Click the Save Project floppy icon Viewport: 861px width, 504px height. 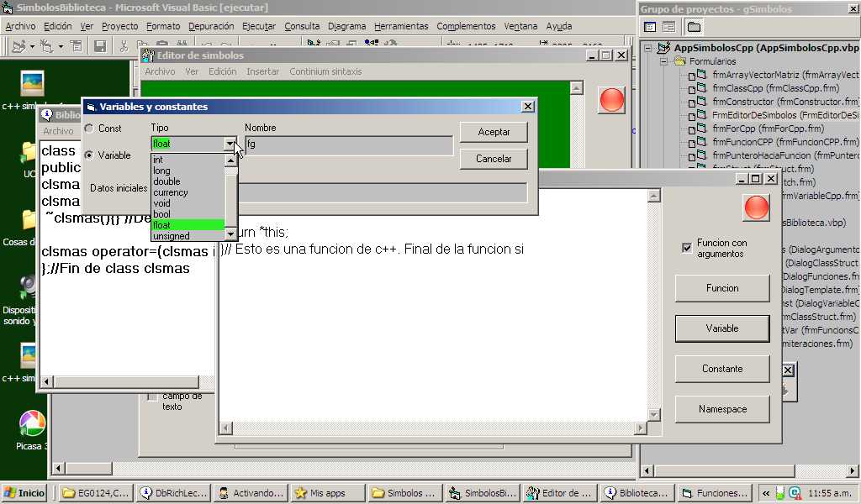point(100,46)
